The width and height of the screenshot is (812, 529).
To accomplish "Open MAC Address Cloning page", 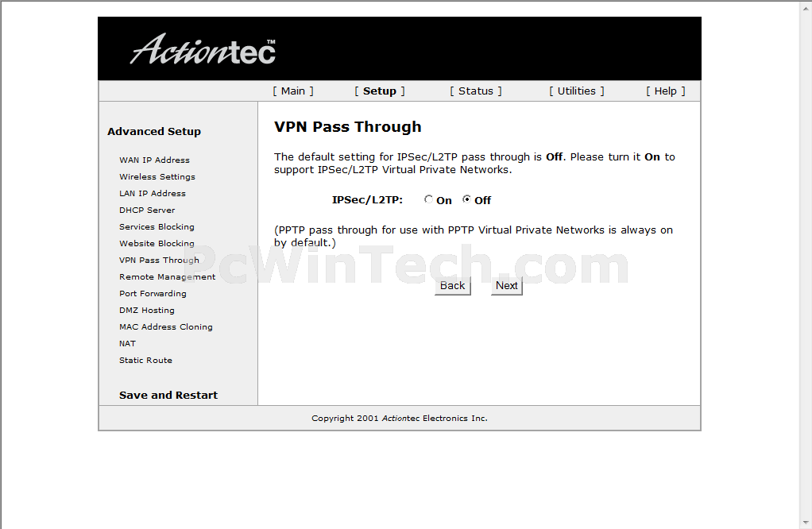I will pos(166,326).
